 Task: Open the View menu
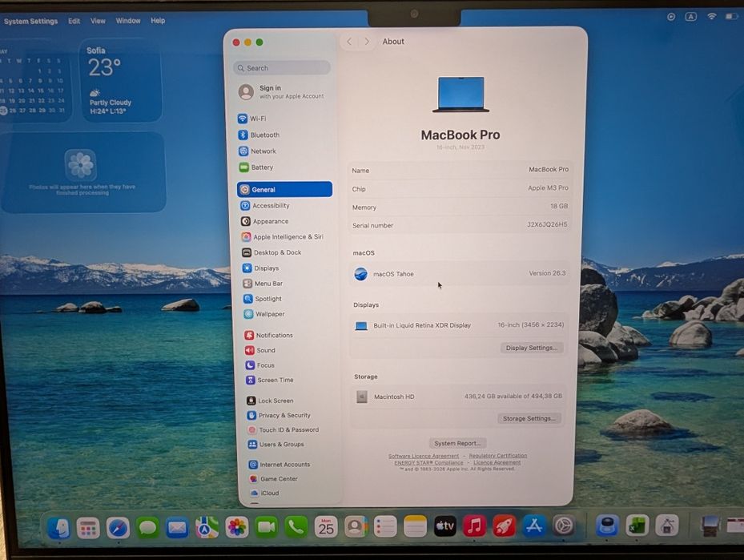click(98, 21)
